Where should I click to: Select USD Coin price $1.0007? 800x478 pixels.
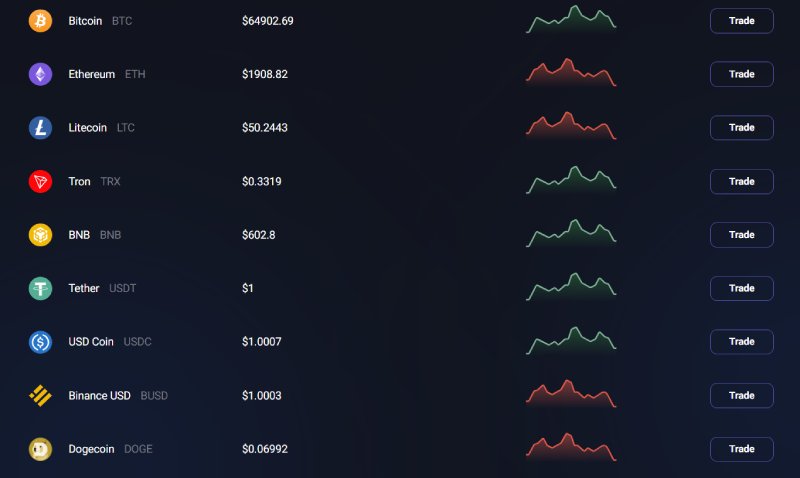pos(262,342)
